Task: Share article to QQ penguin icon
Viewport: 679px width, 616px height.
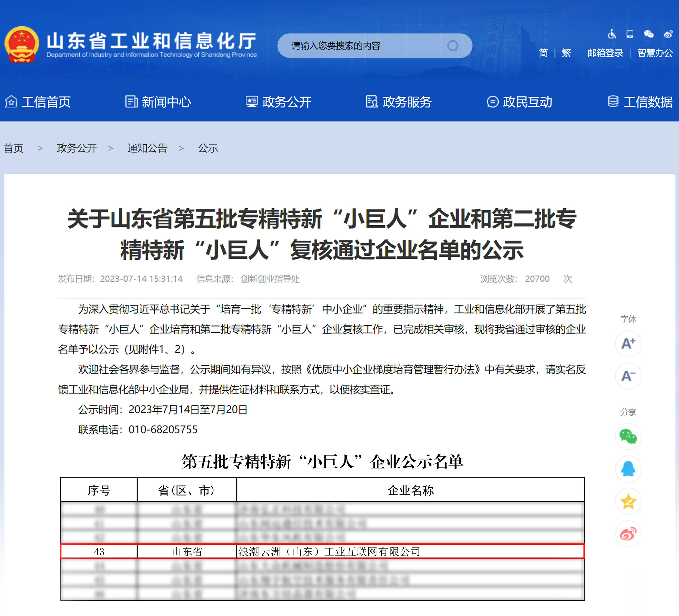Action: (x=628, y=469)
